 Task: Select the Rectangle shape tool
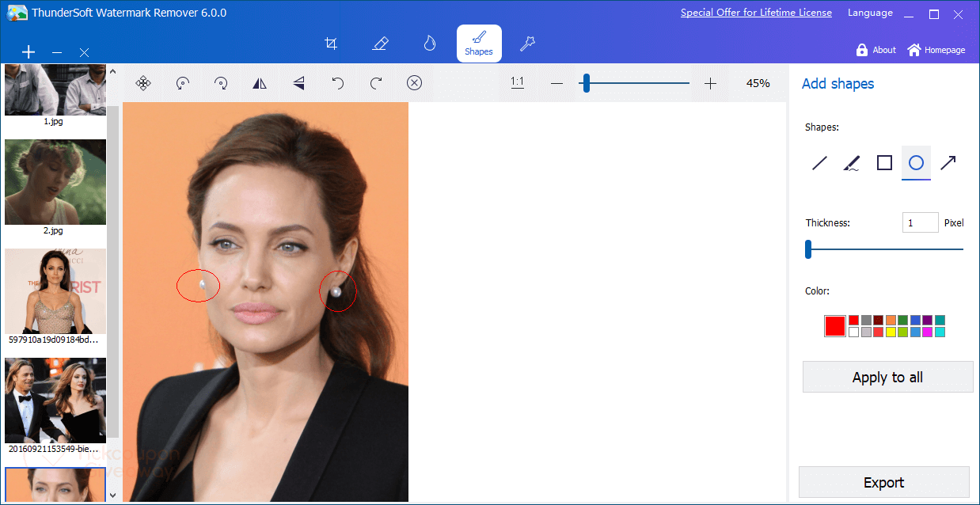coord(884,163)
